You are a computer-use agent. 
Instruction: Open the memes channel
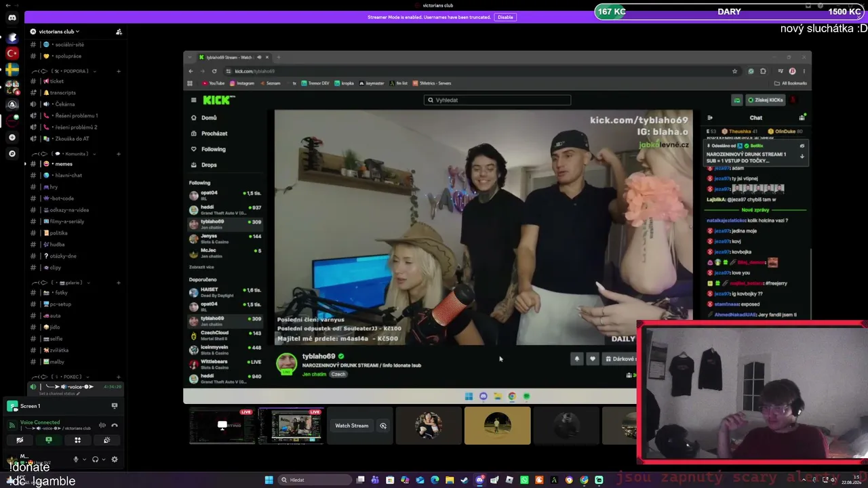pyautogui.click(x=75, y=164)
